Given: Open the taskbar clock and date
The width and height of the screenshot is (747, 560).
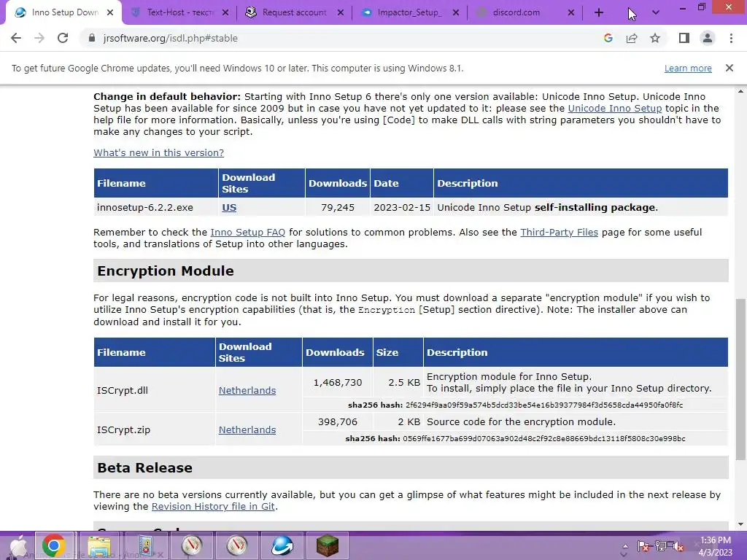Looking at the screenshot, I should [715, 546].
